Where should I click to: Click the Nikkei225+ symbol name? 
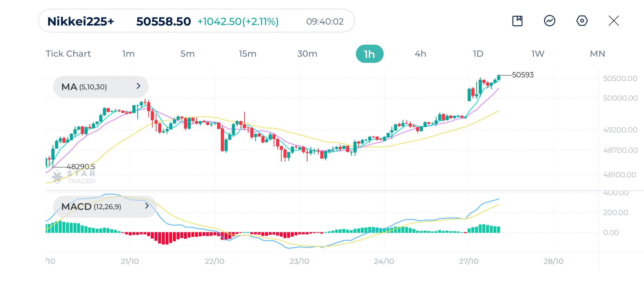(x=80, y=21)
